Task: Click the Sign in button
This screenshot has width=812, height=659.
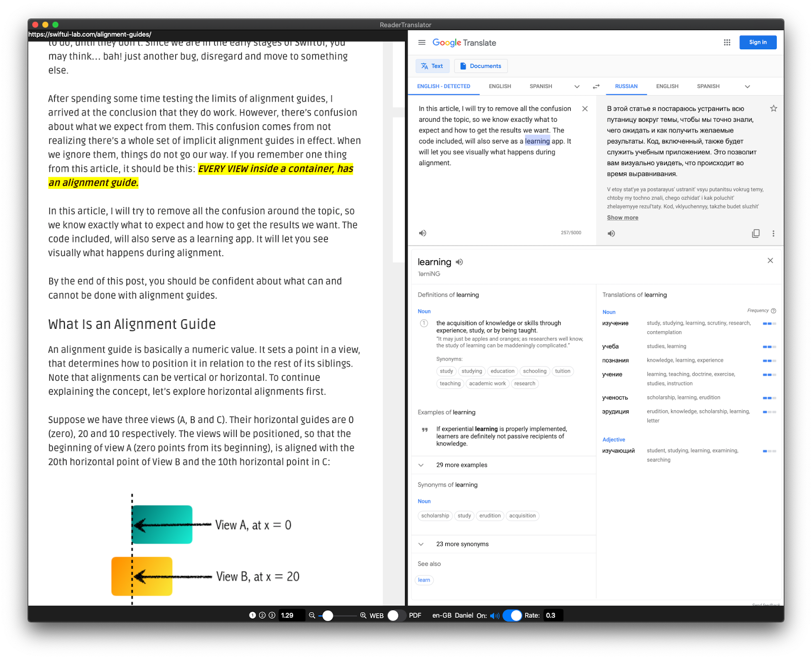Action: pyautogui.click(x=758, y=42)
